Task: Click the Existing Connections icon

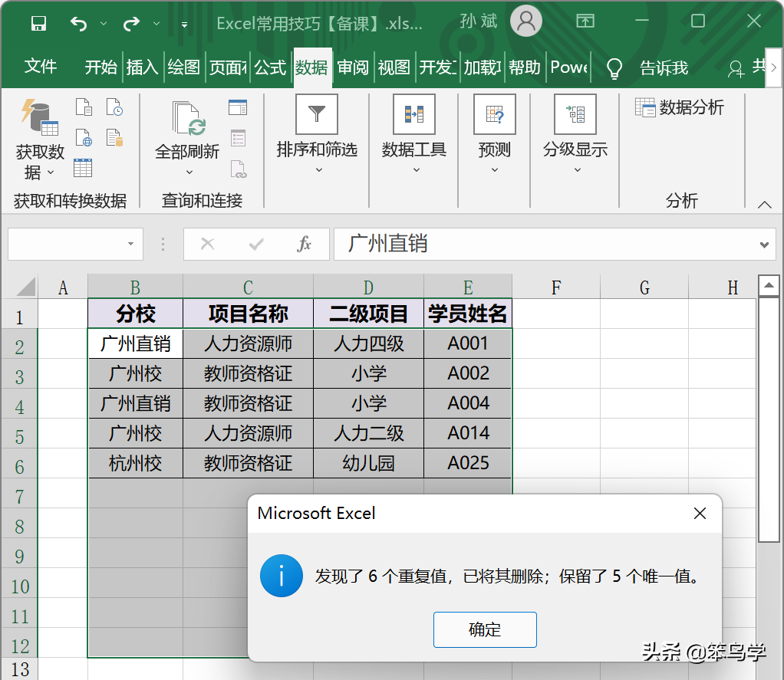Action: pyautogui.click(x=114, y=137)
